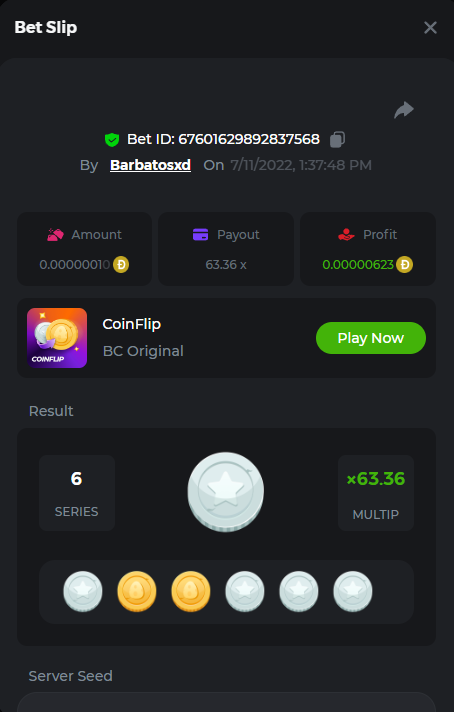This screenshot has height=712, width=454.
Task: Open Barbatosxd user profile link
Action: 150,165
